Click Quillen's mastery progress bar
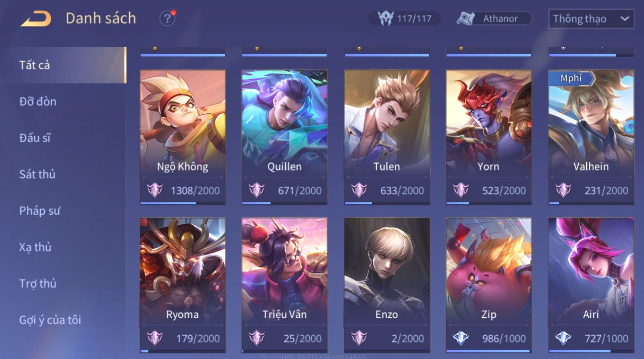The width and height of the screenshot is (644, 359). (x=284, y=203)
